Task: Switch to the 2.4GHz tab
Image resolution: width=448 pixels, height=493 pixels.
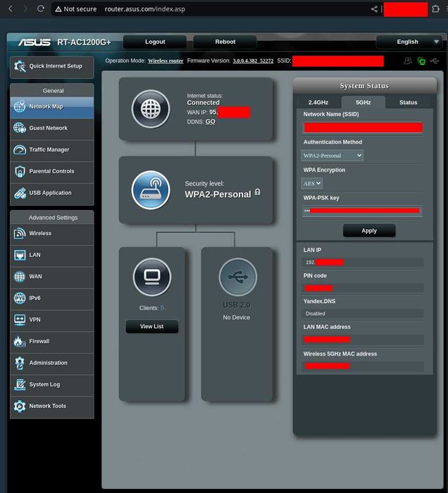Action: 318,103
